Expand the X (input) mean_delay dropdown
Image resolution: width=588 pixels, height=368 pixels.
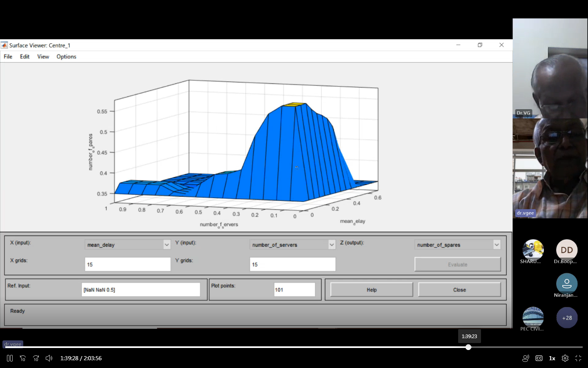167,245
